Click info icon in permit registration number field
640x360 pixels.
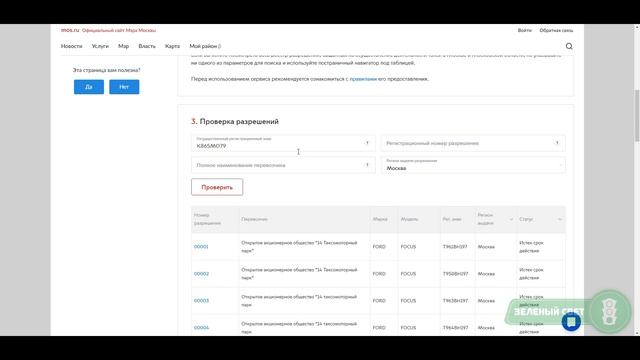pyautogui.click(x=557, y=143)
